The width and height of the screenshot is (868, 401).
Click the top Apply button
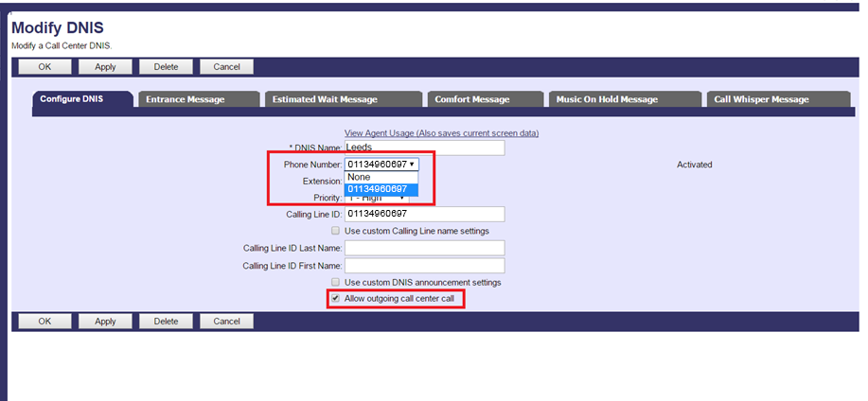click(x=105, y=67)
